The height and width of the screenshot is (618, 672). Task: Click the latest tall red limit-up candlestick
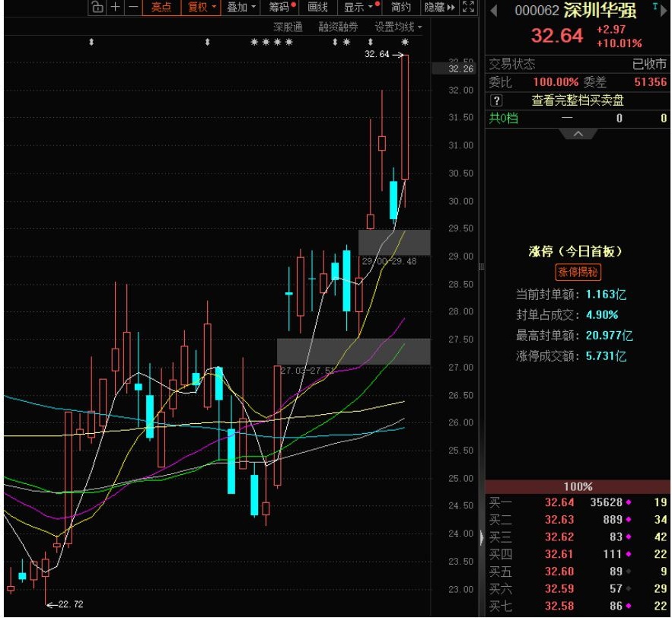405,117
